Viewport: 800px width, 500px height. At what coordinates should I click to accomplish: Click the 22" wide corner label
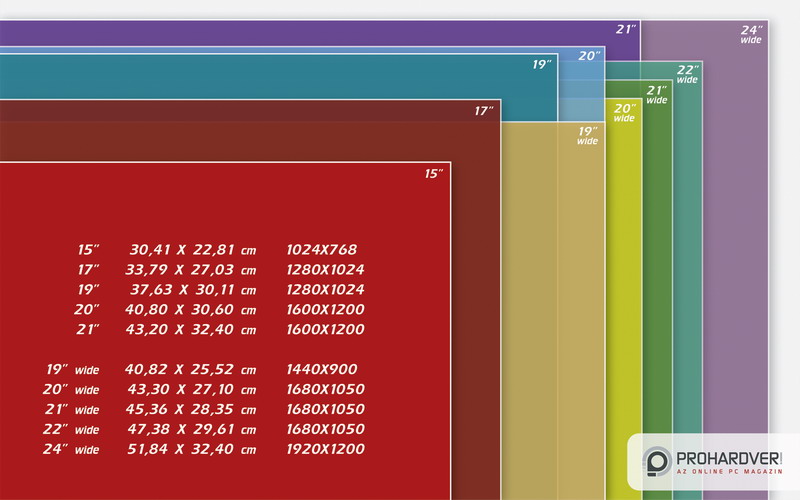coord(686,74)
